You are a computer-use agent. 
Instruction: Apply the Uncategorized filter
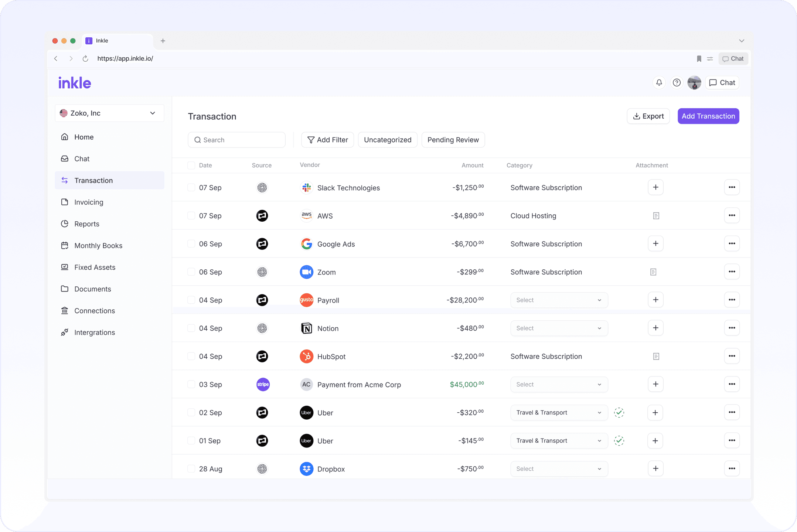(x=387, y=140)
